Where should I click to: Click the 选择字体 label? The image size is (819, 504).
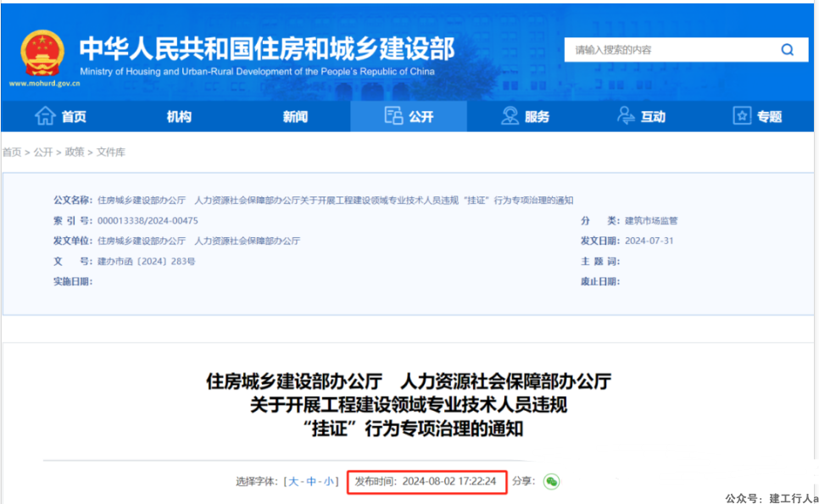point(256,482)
